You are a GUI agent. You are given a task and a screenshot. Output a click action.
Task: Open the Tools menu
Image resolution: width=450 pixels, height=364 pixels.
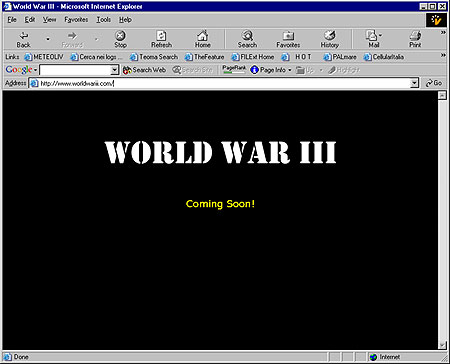coord(103,20)
